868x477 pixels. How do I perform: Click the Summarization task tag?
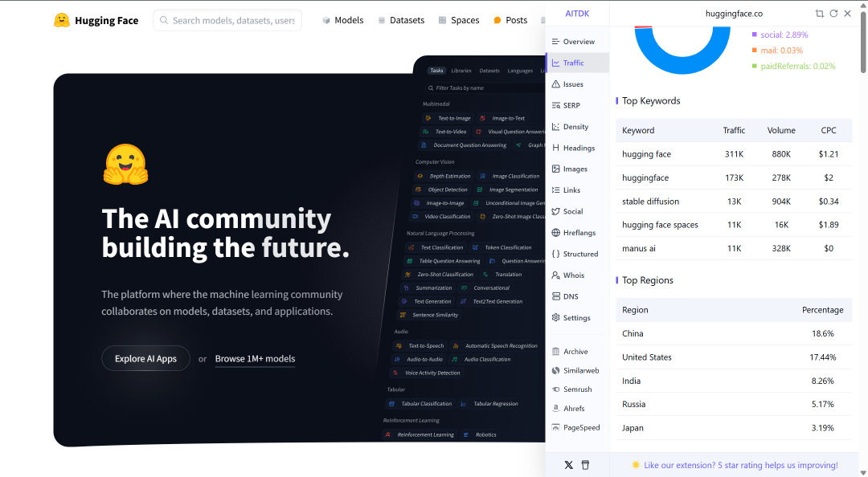[428, 288]
